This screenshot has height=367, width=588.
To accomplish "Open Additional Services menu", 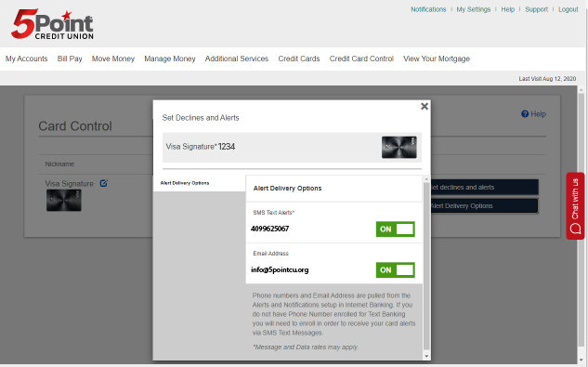I will (x=237, y=59).
